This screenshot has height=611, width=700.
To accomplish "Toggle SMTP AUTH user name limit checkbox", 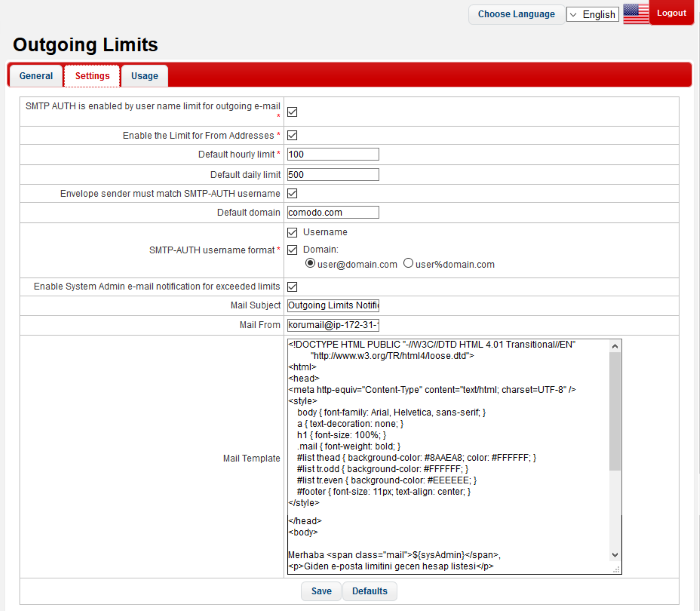I will pyautogui.click(x=292, y=112).
